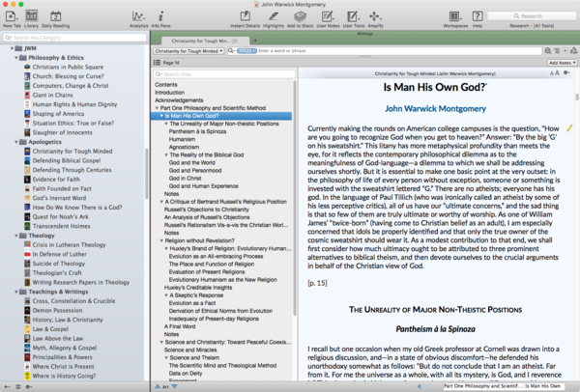Open Evidence for Faith module
Viewport: 580px width, 392px height.
coord(56,180)
